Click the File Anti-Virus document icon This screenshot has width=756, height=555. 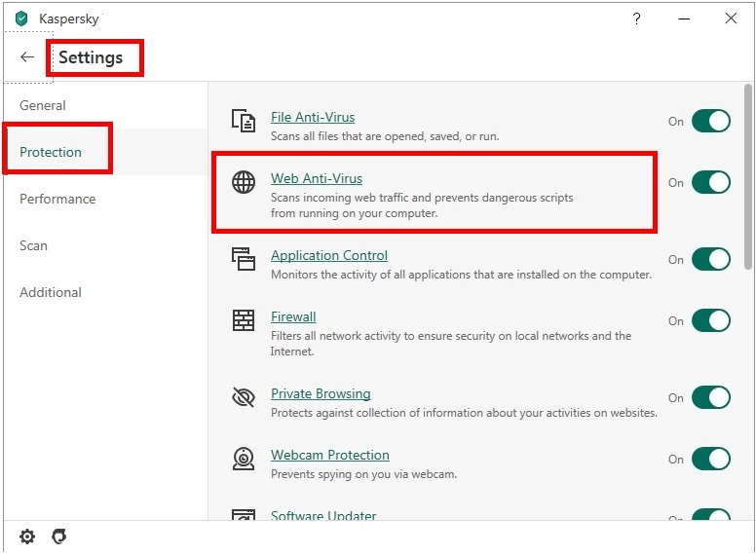coord(244,121)
